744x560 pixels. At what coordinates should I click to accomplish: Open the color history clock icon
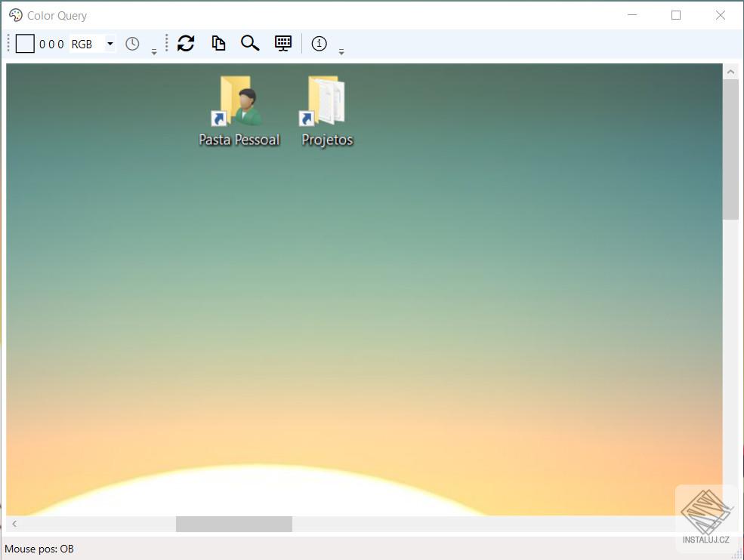click(132, 43)
